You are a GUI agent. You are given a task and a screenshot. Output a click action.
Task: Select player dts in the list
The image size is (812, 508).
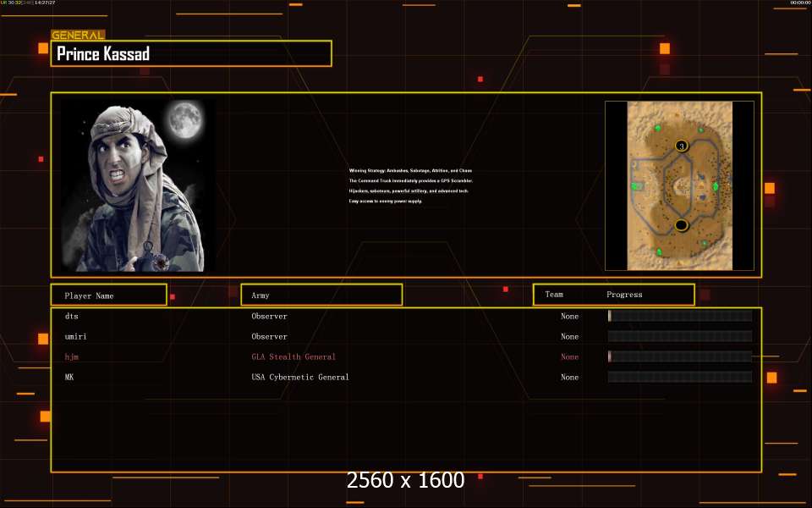pyautogui.click(x=72, y=317)
